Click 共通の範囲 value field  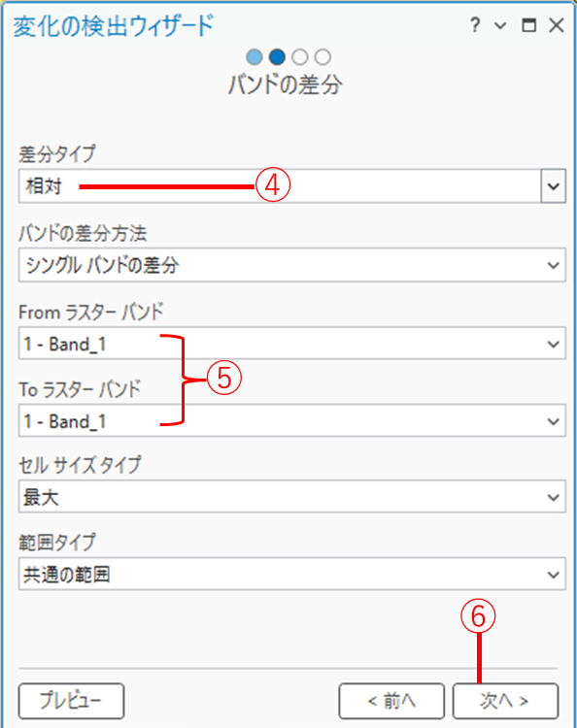tap(291, 575)
